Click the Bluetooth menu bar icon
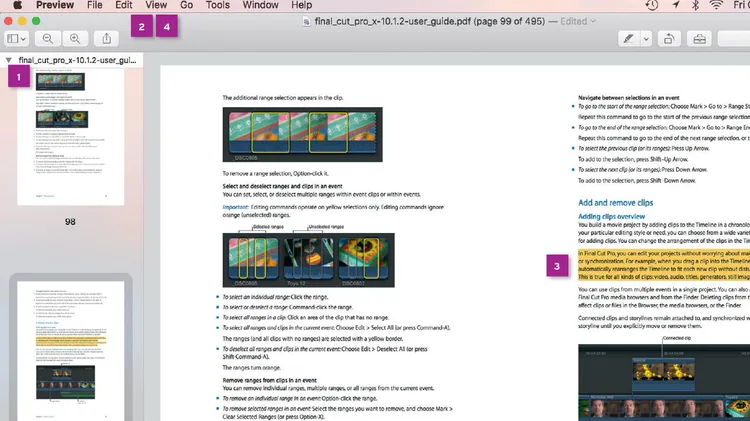Image resolution: width=750 pixels, height=421 pixels. click(695, 5)
